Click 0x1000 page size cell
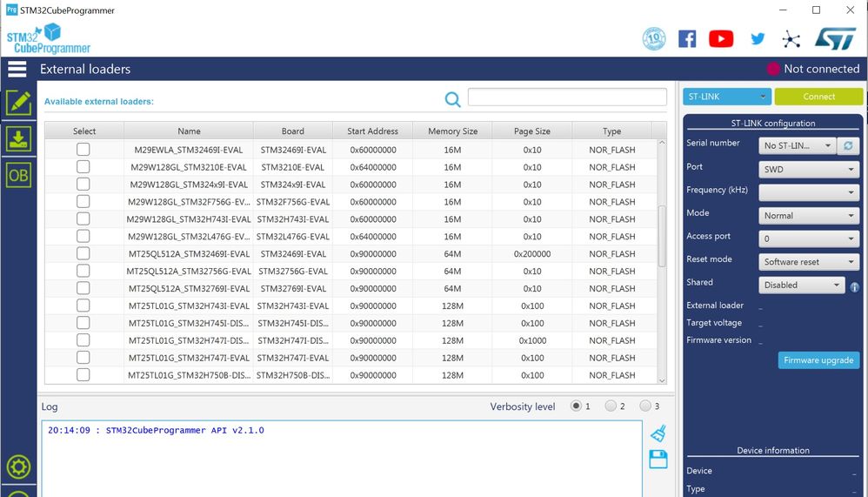This screenshot has width=868, height=497. [532, 340]
